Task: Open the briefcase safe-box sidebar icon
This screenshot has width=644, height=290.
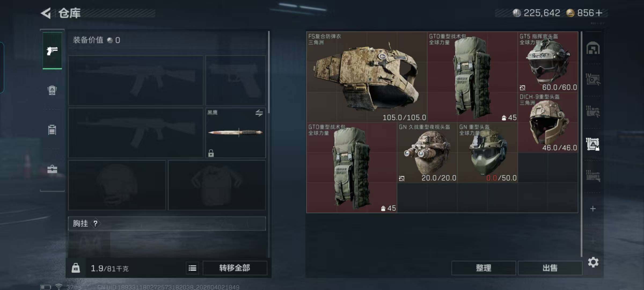Action: pyautogui.click(x=52, y=169)
